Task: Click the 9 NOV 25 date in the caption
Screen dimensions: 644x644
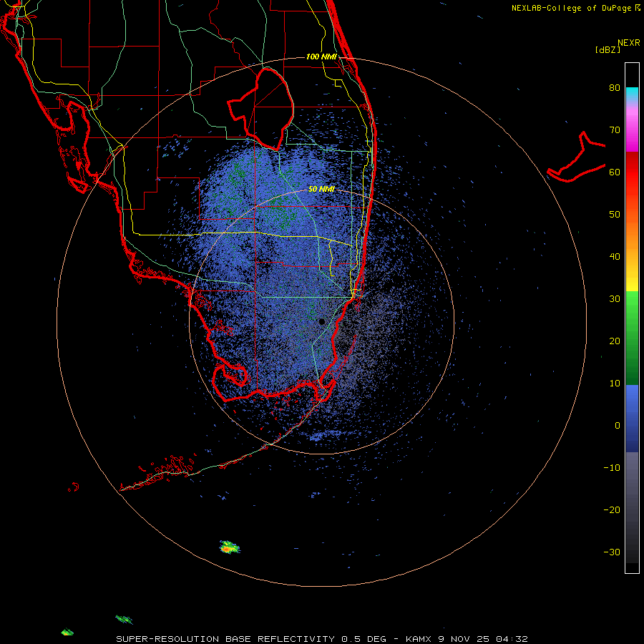Action: pyautogui.click(x=464, y=639)
